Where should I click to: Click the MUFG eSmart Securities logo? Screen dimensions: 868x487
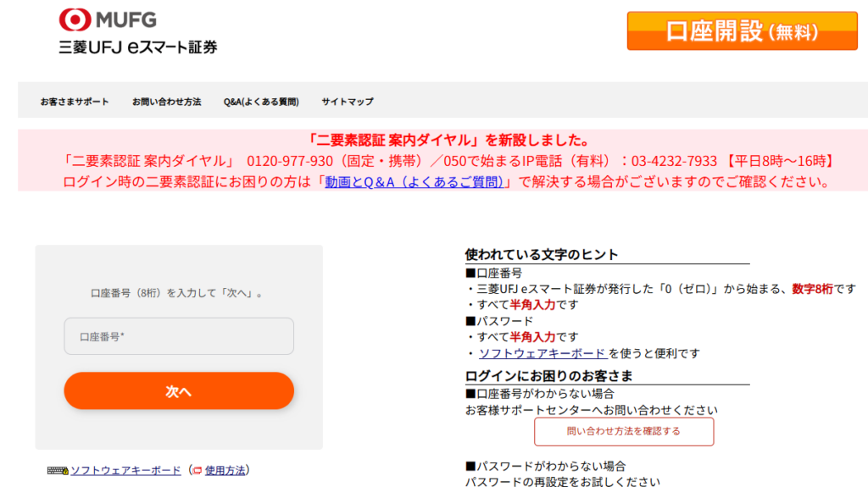click(x=138, y=31)
